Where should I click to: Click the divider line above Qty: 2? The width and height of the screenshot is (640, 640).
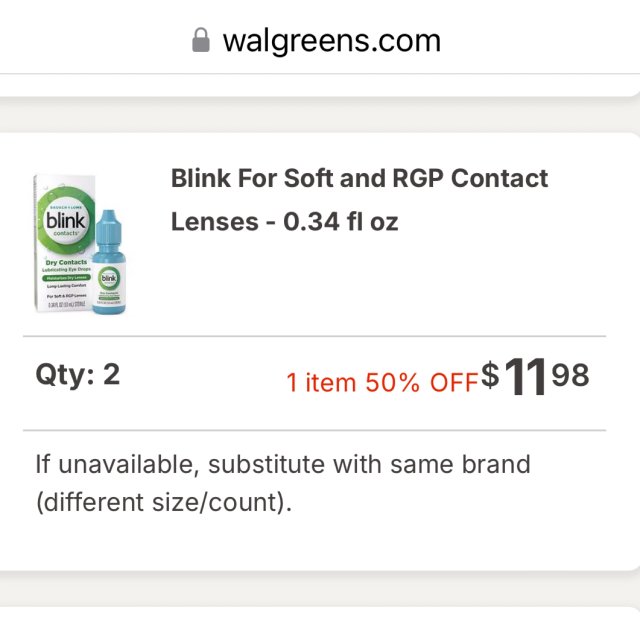[x=320, y=337]
